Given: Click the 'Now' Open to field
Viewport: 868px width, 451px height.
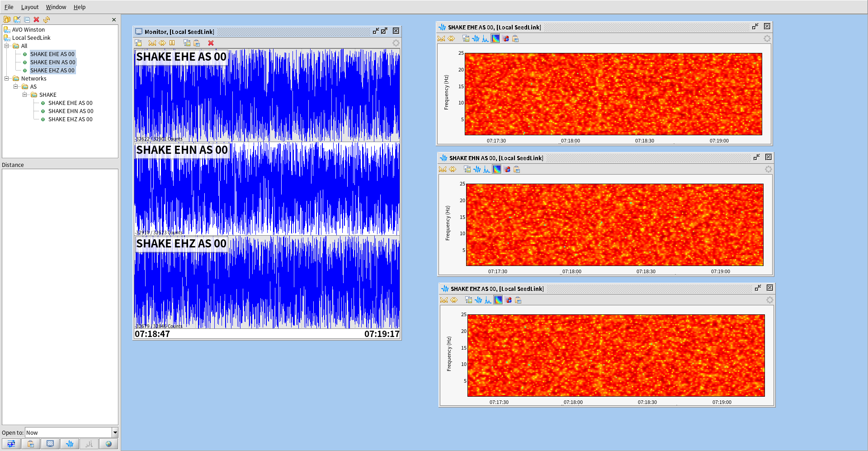Looking at the screenshot, I should coord(68,432).
